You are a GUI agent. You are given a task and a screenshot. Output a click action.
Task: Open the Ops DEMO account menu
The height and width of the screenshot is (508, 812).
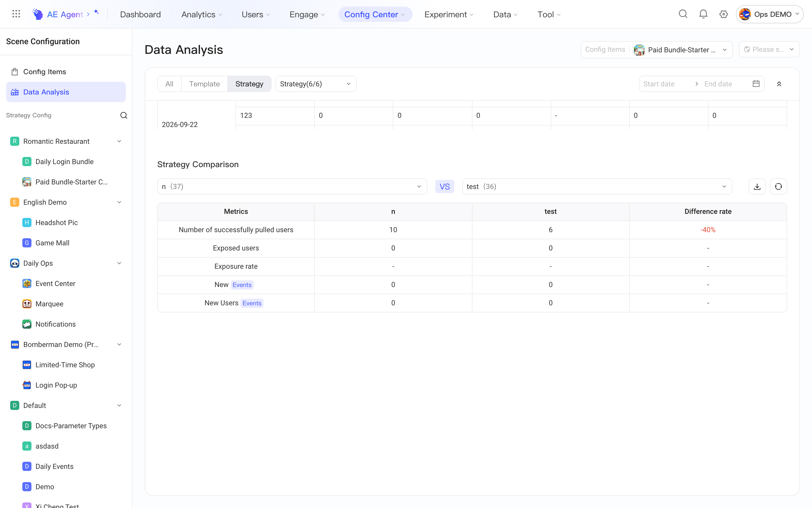pyautogui.click(x=769, y=14)
